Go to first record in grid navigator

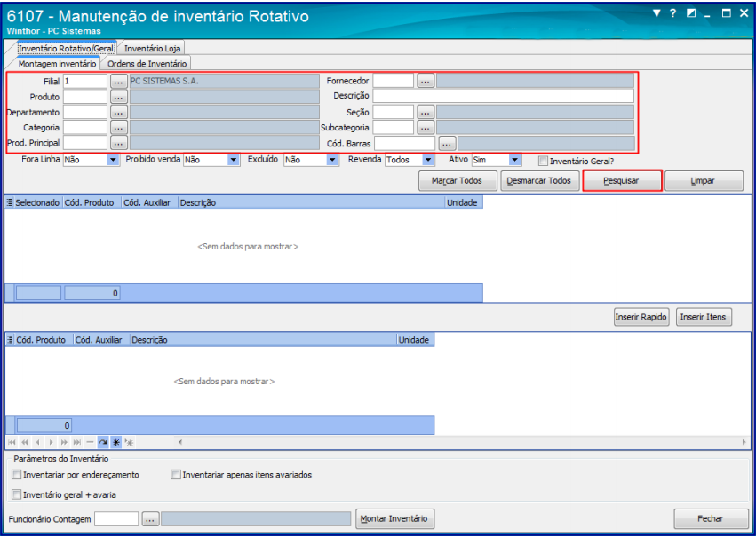[x=12, y=442]
